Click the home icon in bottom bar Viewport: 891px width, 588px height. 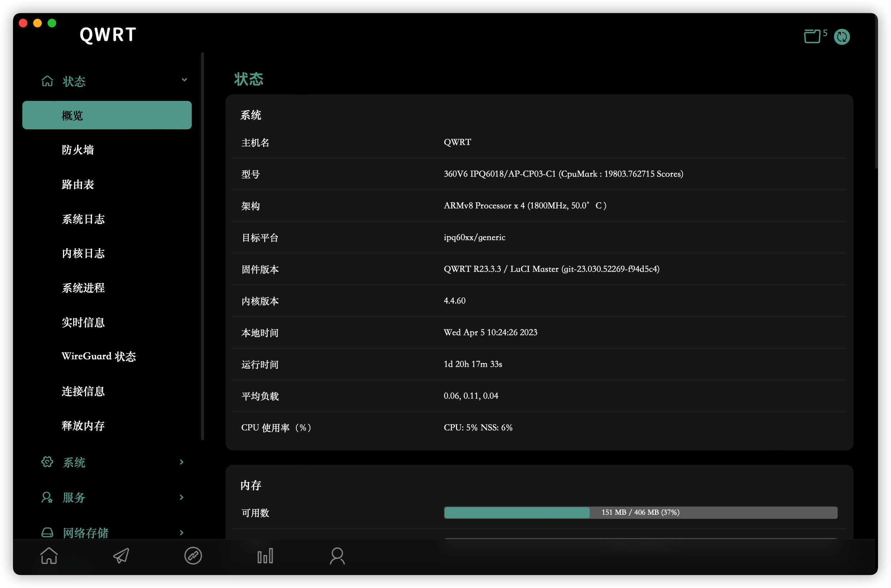tap(49, 555)
